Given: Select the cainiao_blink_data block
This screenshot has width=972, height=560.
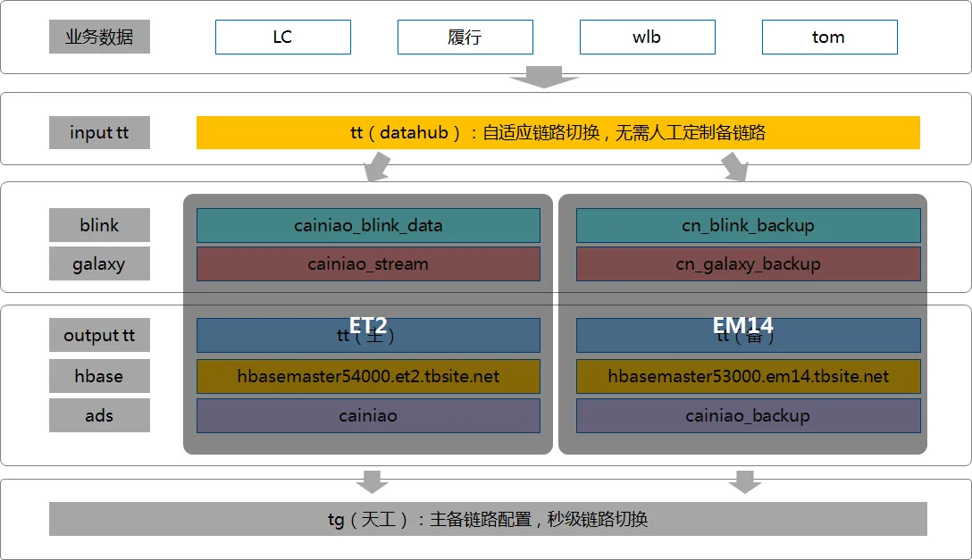Looking at the screenshot, I should coord(368,225).
